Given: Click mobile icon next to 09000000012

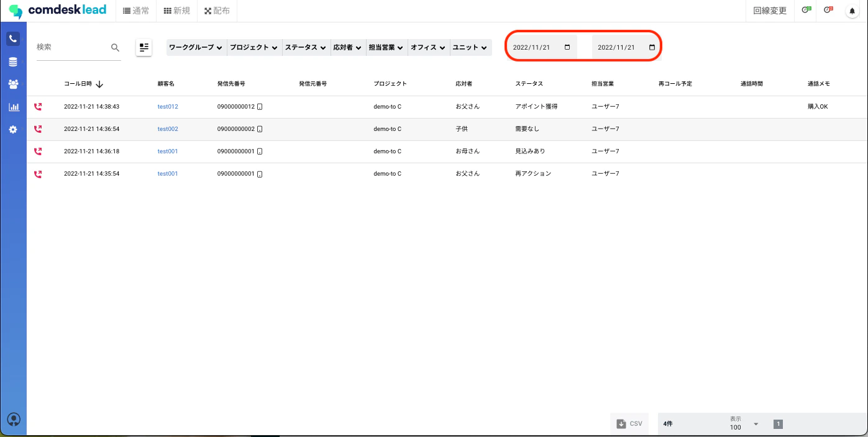Looking at the screenshot, I should pyautogui.click(x=260, y=107).
